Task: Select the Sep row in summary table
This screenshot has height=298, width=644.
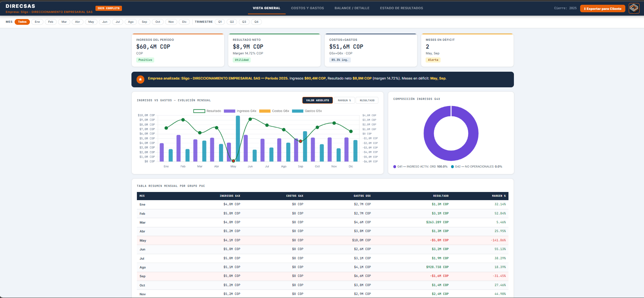Action: (323, 276)
